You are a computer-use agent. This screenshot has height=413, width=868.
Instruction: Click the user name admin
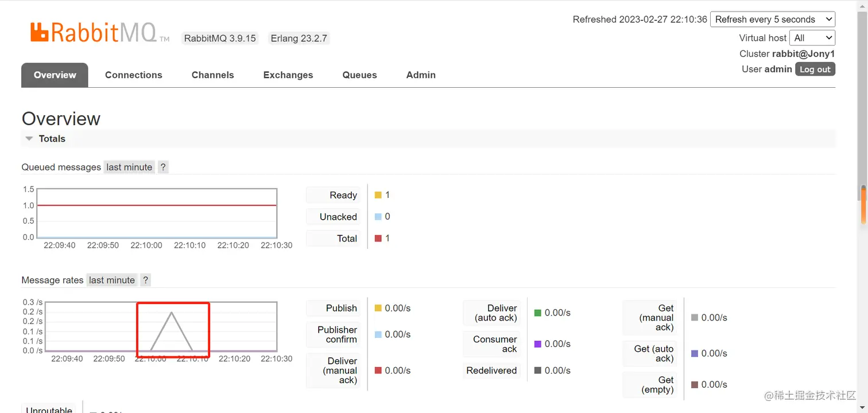(x=778, y=69)
